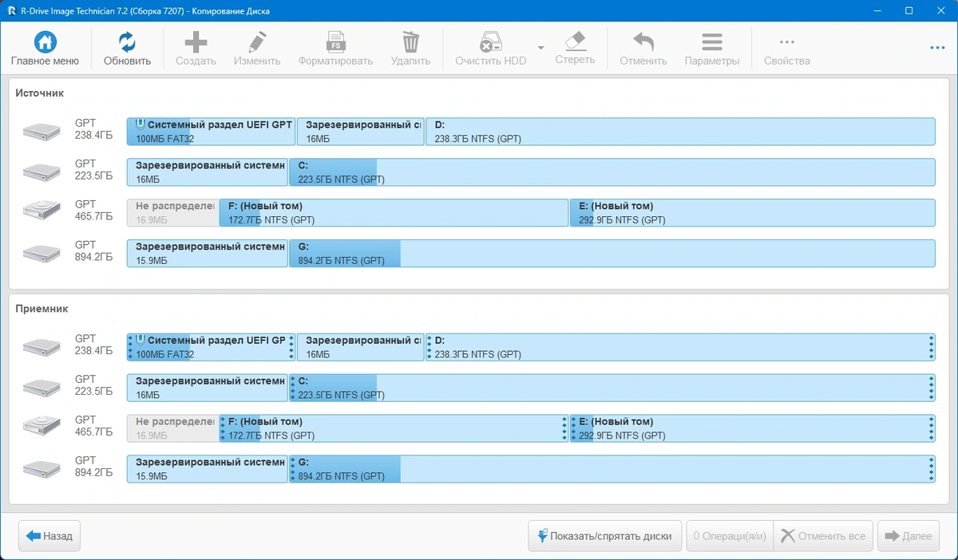Screen dimensions: 958x560
Task: Click the Отменить все button
Action: click(824, 536)
